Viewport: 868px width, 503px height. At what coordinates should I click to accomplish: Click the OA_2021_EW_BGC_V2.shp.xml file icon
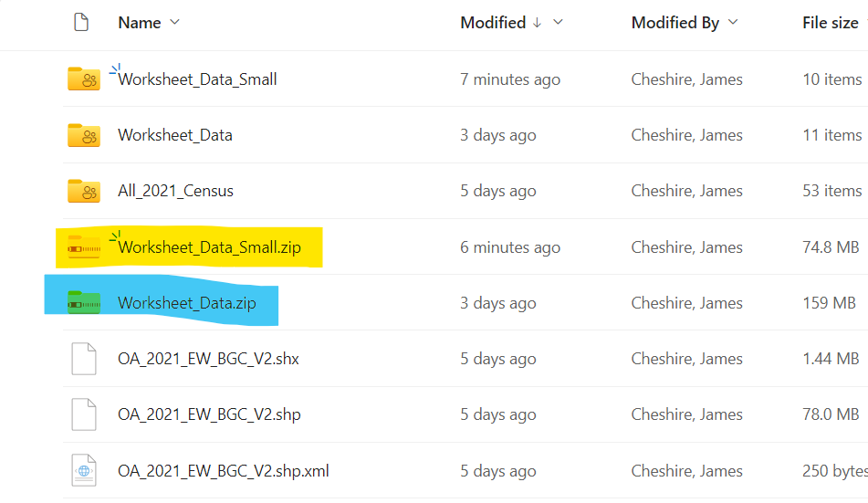click(84, 471)
